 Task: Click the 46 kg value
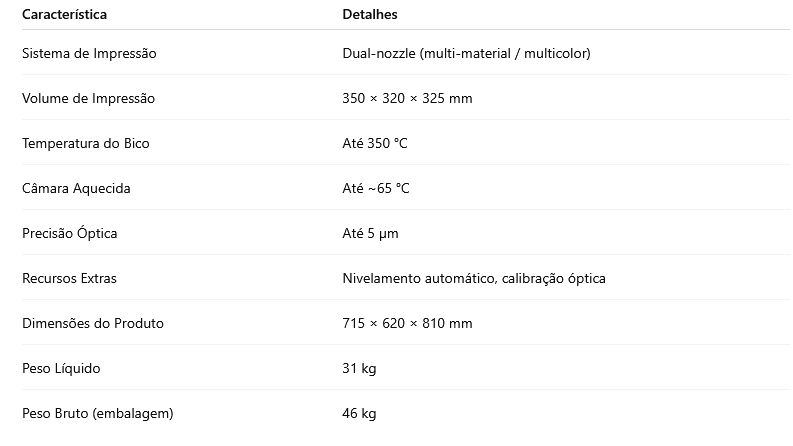(x=359, y=414)
